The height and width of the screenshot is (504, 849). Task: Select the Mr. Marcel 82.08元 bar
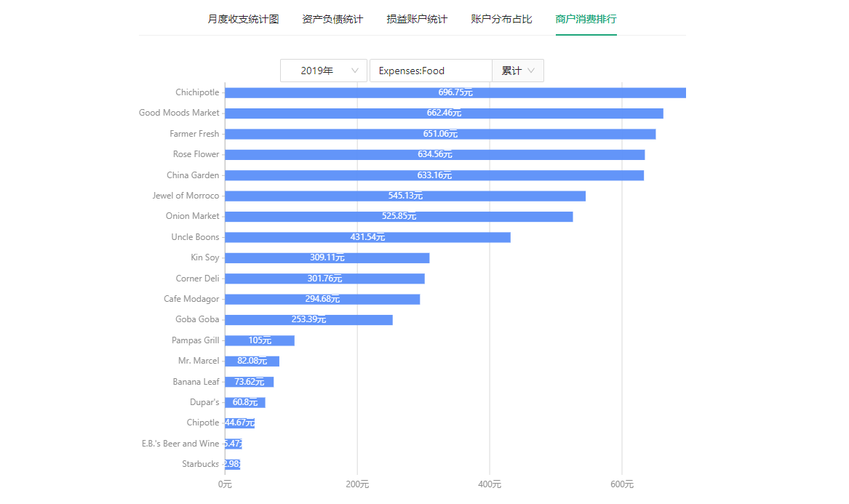click(x=252, y=361)
